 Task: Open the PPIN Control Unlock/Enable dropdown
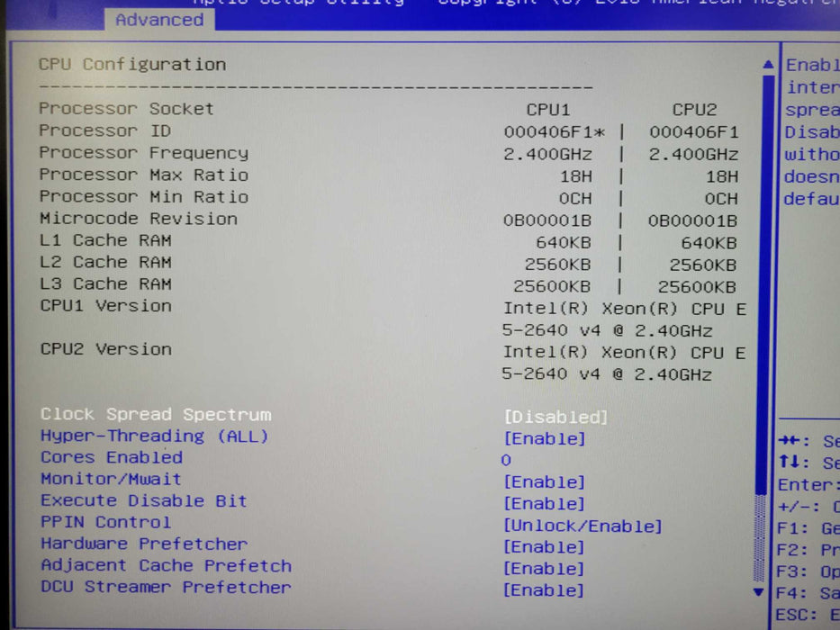coord(583,526)
